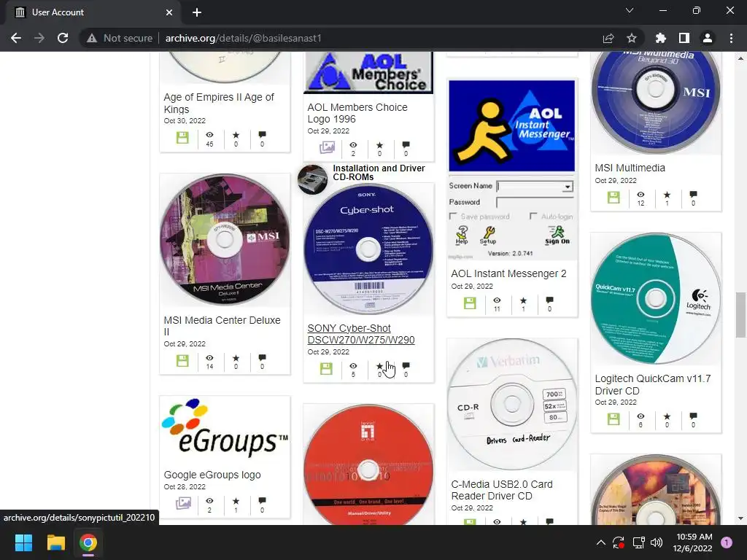Click the MSI Media Center disc thumbnail
The image size is (747, 560).
[225, 240]
